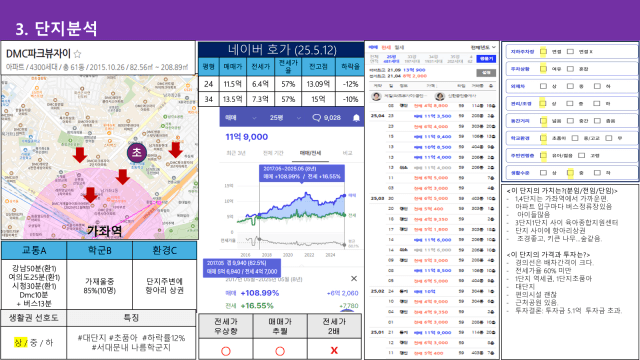Open the 25평 size dropdown
This screenshot has width=640, height=360.
coord(285,118)
